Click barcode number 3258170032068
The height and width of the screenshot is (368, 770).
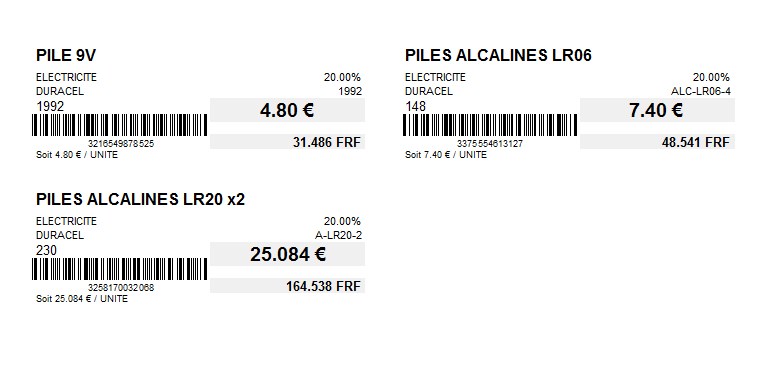(x=121, y=288)
